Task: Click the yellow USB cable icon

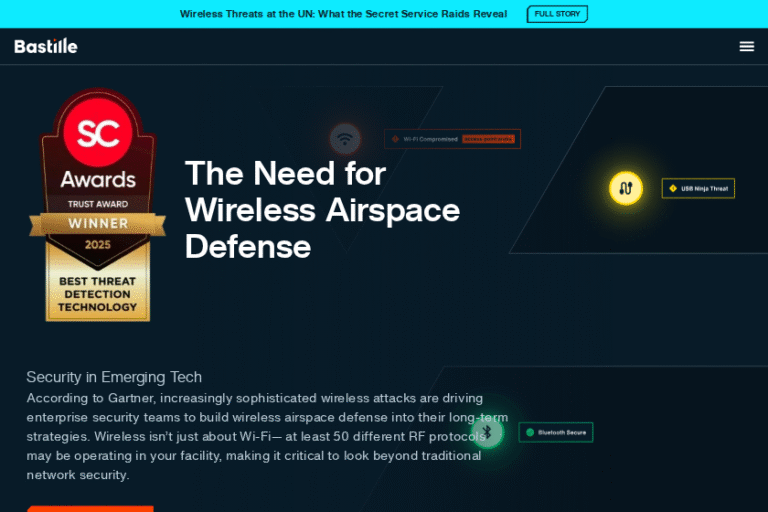Action: (626, 188)
